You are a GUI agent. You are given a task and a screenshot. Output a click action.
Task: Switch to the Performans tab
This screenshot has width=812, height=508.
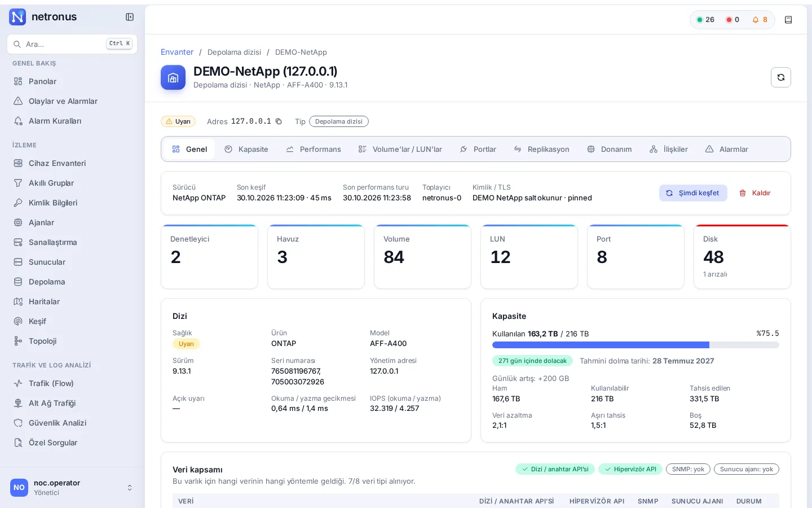314,149
